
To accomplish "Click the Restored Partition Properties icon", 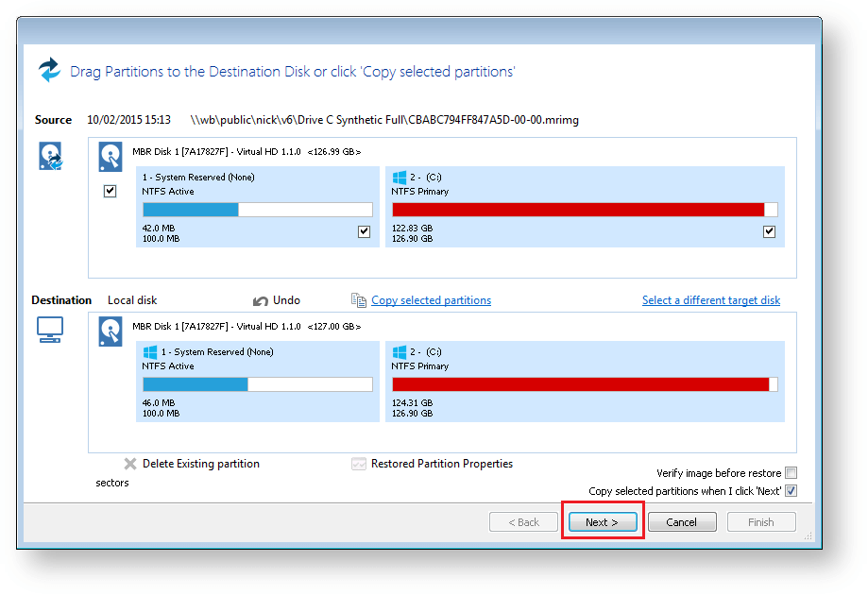I will click(x=358, y=464).
